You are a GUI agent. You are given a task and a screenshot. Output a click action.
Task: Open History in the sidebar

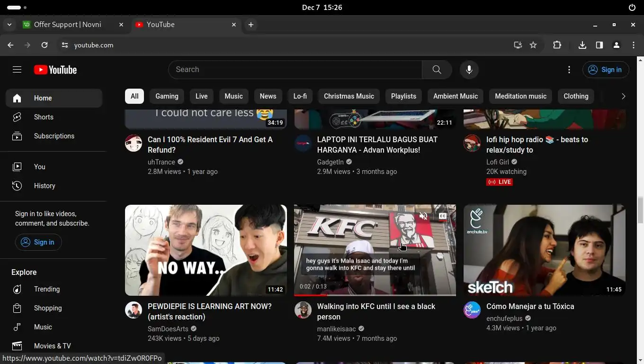[54, 186]
